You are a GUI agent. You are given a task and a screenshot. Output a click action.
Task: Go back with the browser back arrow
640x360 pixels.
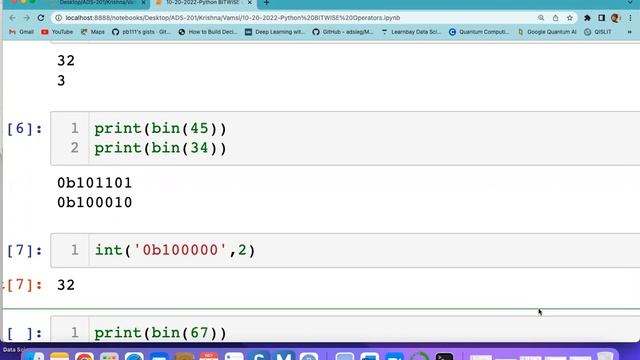12,18
